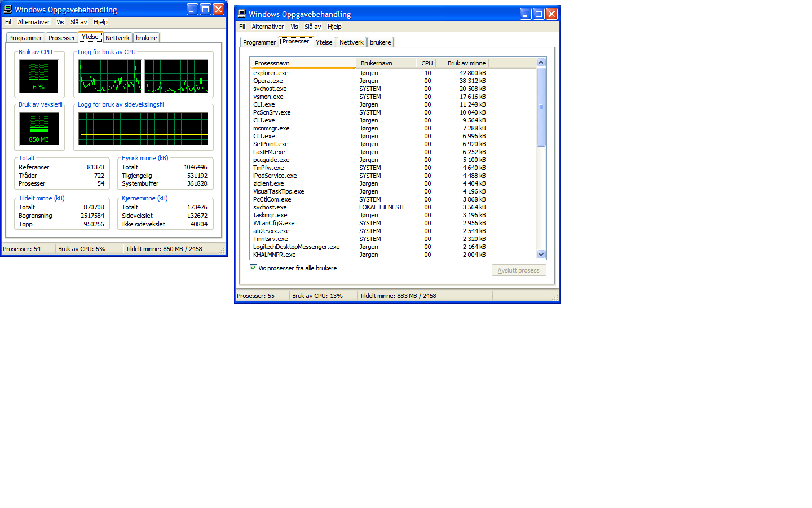Viewport: 812px width, 508px height.
Task: Open the Fil menu in the process-list window
Action: pos(242,27)
